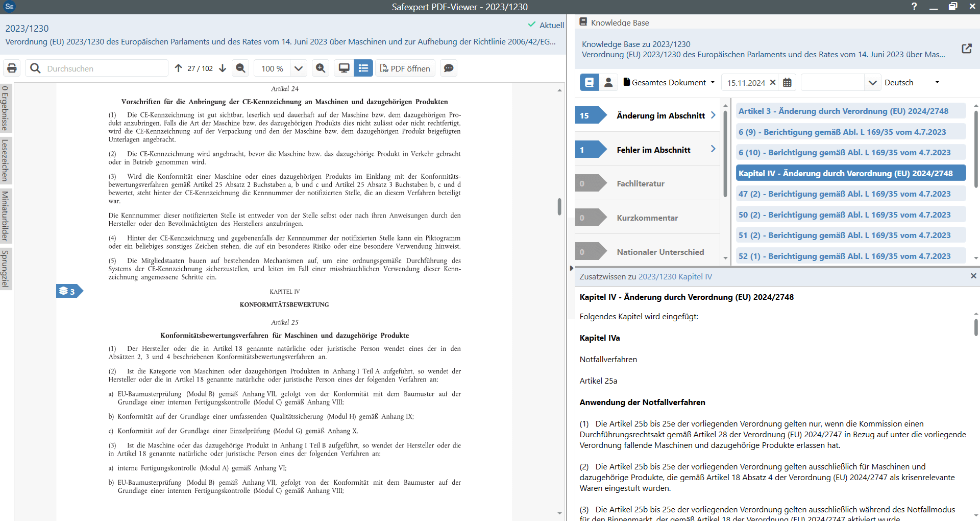Open the 100 % zoom level dropdown

point(299,68)
